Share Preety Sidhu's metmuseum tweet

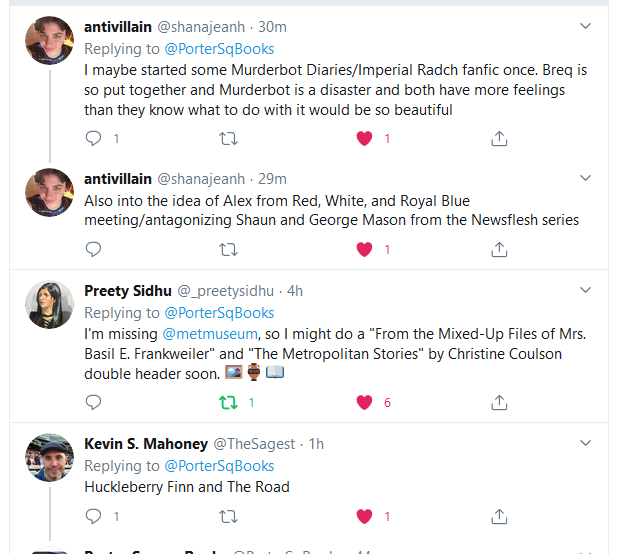click(499, 403)
